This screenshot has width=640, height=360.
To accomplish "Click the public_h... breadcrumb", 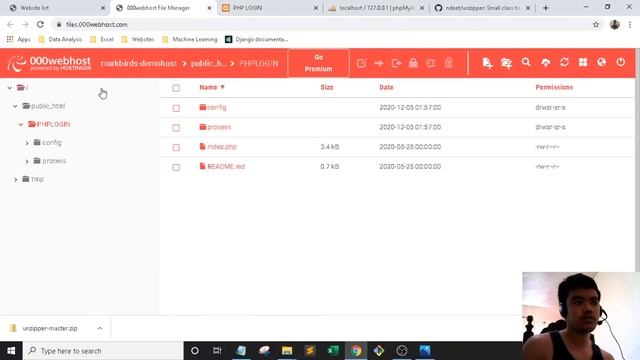I will pyautogui.click(x=208, y=63).
